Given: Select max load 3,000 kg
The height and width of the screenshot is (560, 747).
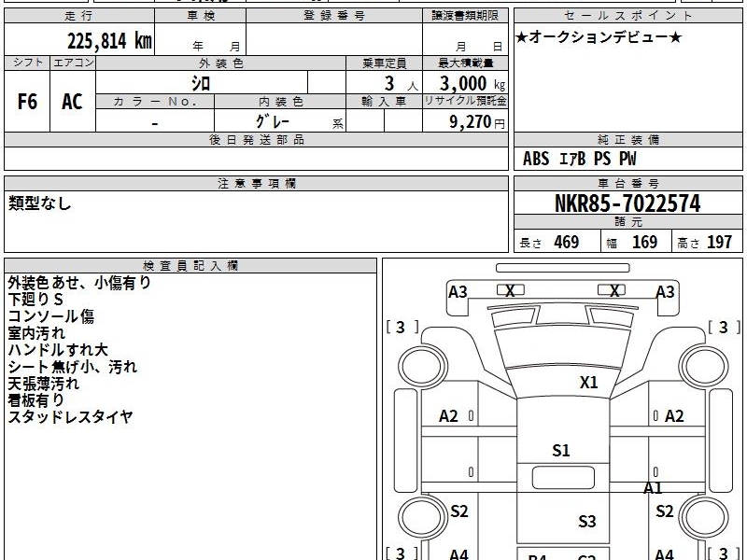Looking at the screenshot, I should (x=472, y=84).
